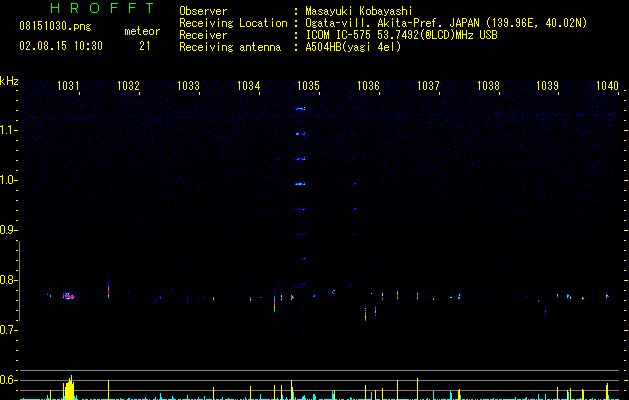Click the 0.8 frequency tick label
This screenshot has width=629, height=400.
(7, 280)
